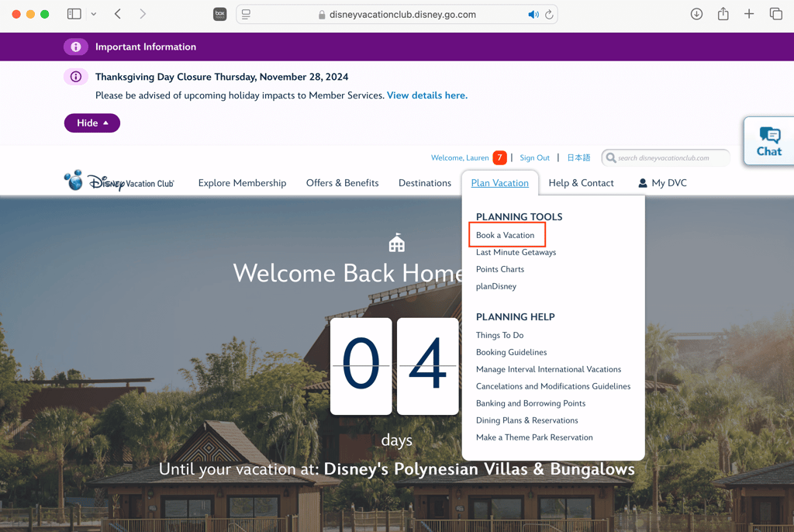Mute the tab audio speaker icon
This screenshot has height=532, width=794.
coord(533,15)
